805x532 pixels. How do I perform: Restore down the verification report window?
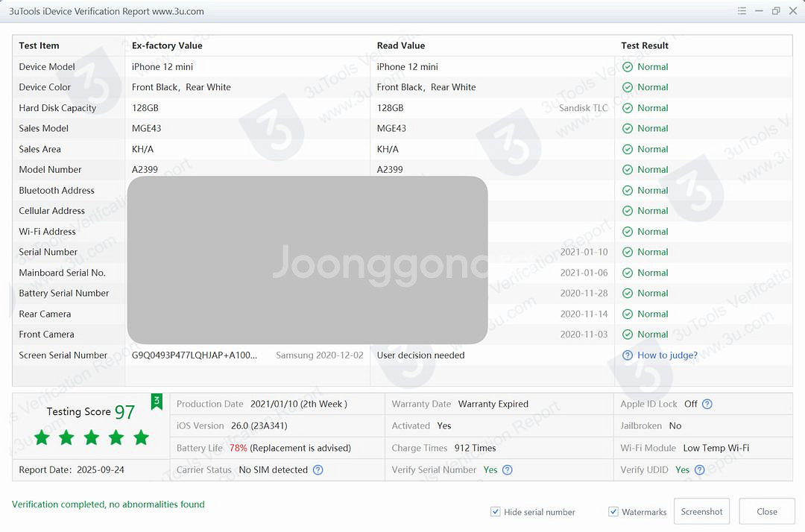tap(776, 10)
